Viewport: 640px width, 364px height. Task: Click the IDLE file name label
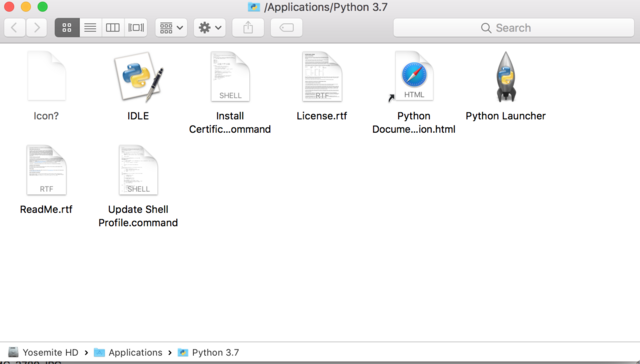click(x=138, y=116)
